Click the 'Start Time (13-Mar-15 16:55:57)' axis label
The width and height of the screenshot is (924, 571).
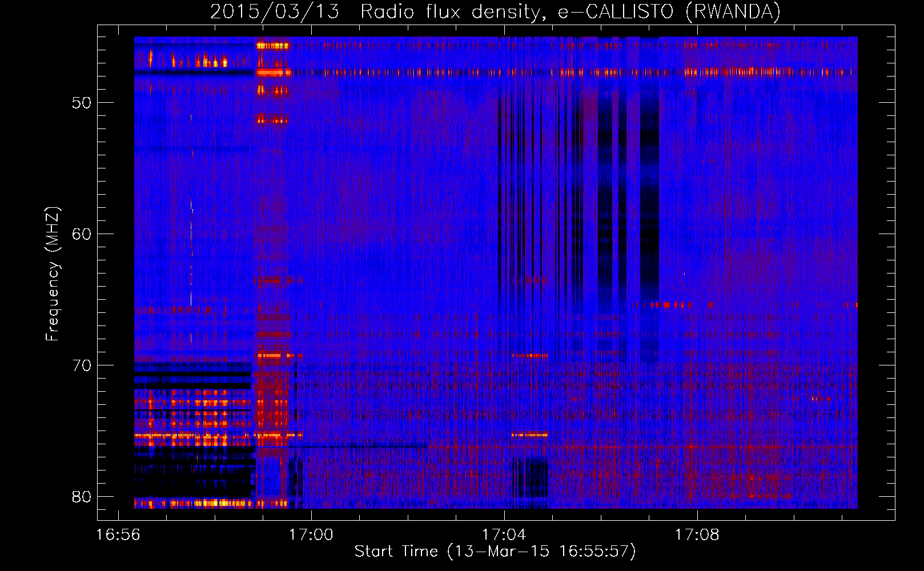(495, 552)
